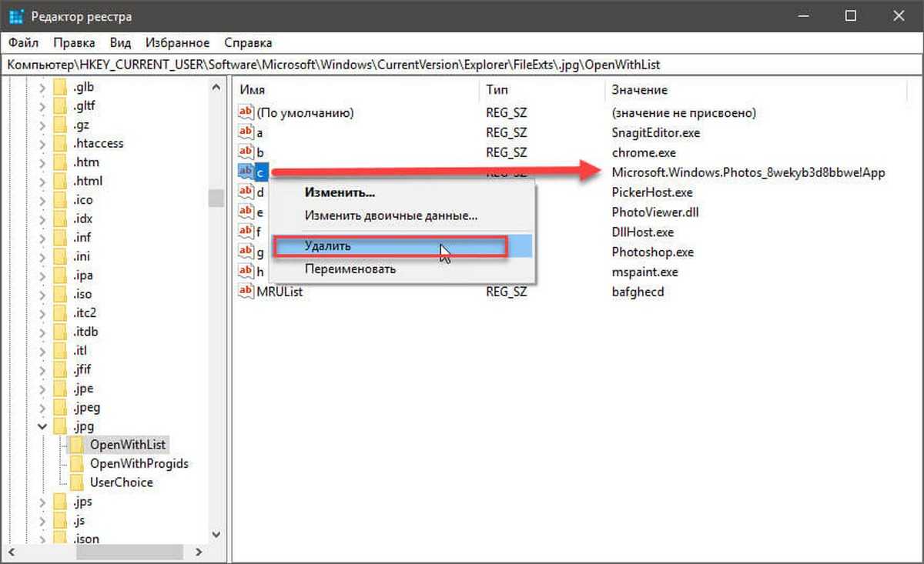Click the string icon of MRUList value

click(x=246, y=292)
